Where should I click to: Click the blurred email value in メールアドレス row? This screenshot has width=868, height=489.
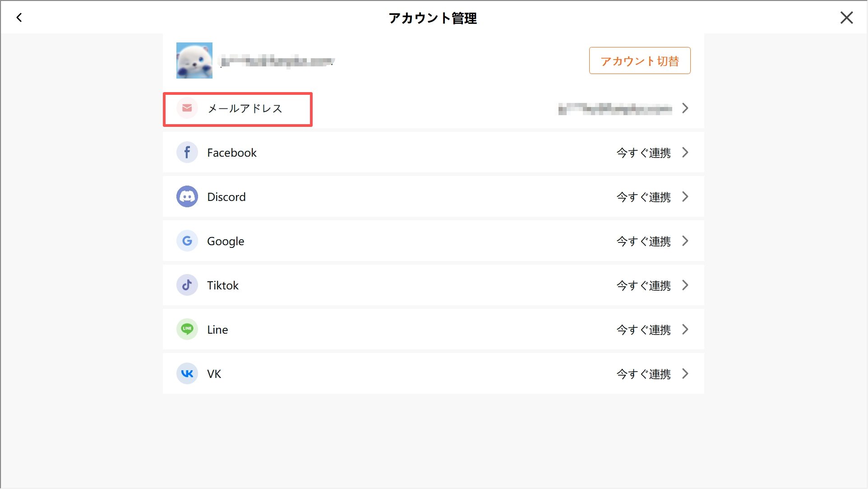pyautogui.click(x=615, y=109)
